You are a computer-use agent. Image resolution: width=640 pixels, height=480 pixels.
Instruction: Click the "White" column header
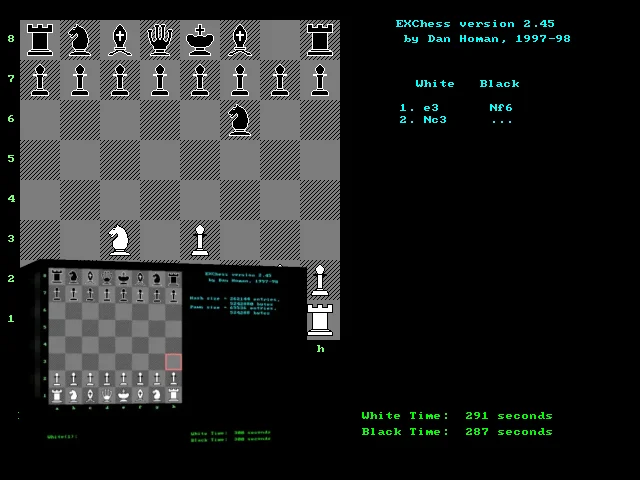tap(435, 84)
